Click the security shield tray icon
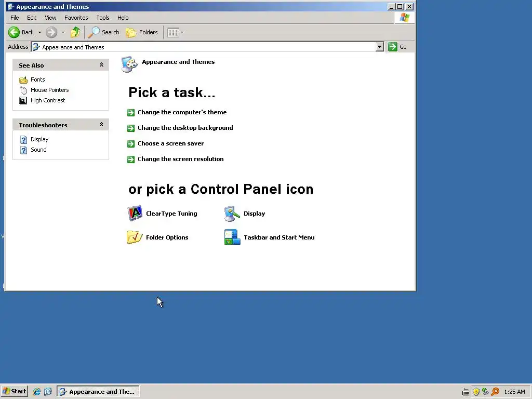This screenshot has height=399, width=532. point(476,392)
